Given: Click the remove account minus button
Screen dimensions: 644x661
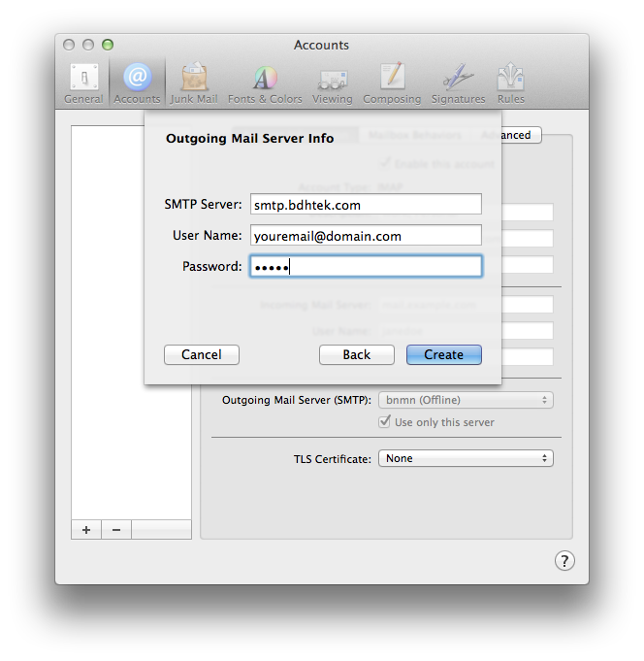Looking at the screenshot, I should 116,530.
